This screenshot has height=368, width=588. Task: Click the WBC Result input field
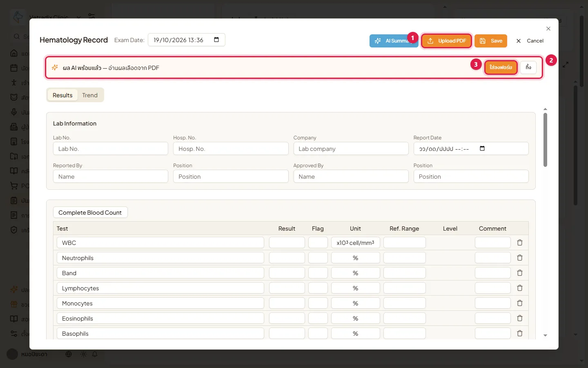click(287, 242)
